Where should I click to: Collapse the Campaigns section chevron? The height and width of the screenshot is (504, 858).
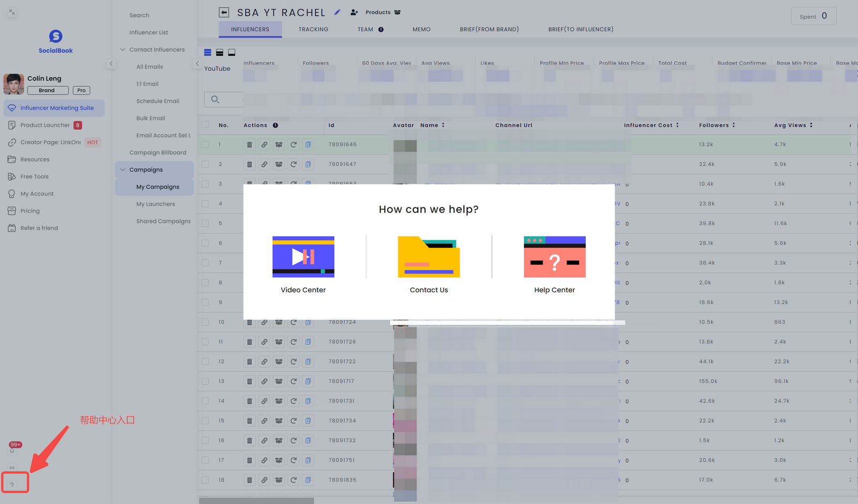123,169
